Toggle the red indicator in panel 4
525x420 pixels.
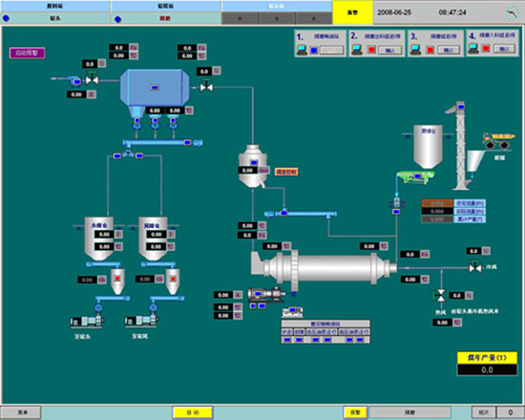486,49
